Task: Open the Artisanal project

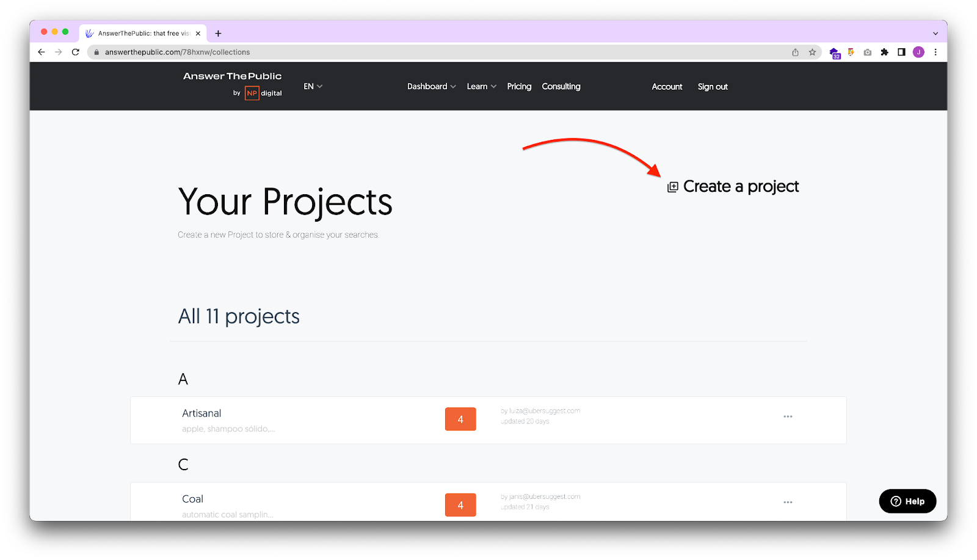Action: pyautogui.click(x=202, y=413)
